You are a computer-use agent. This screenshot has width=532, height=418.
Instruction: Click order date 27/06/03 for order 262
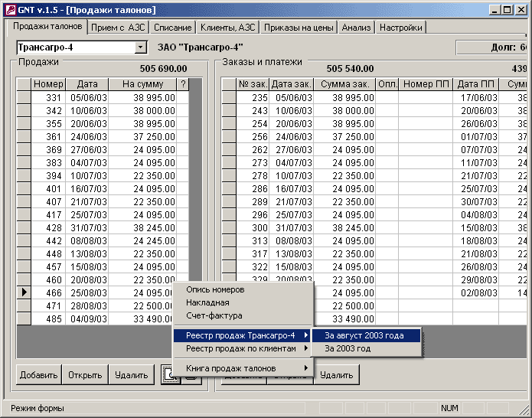292,149
